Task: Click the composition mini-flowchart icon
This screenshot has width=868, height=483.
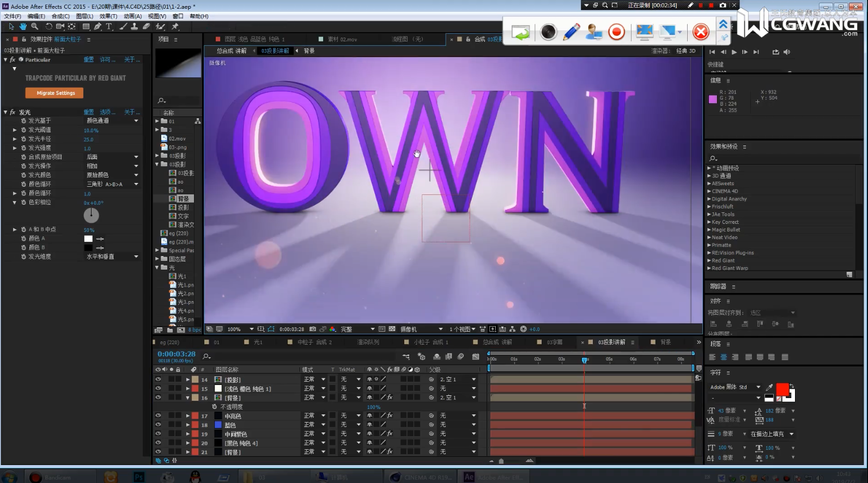Action: click(x=406, y=357)
